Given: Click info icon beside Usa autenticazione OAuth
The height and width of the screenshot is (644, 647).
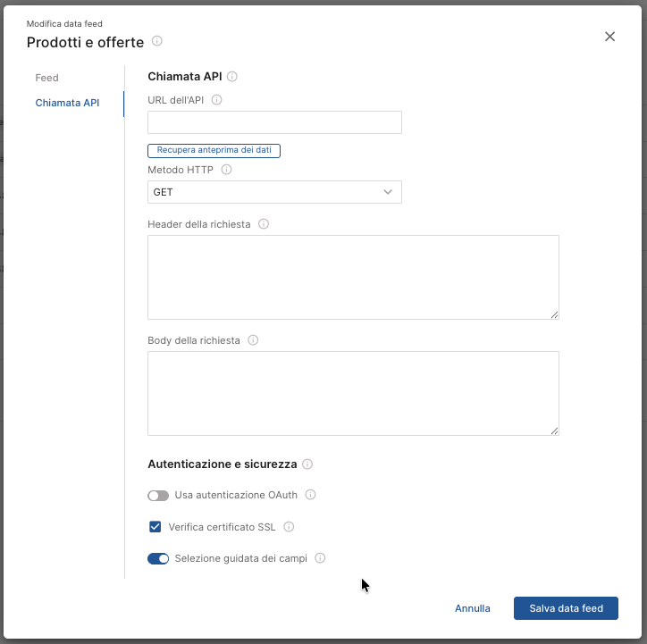Looking at the screenshot, I should 311,495.
